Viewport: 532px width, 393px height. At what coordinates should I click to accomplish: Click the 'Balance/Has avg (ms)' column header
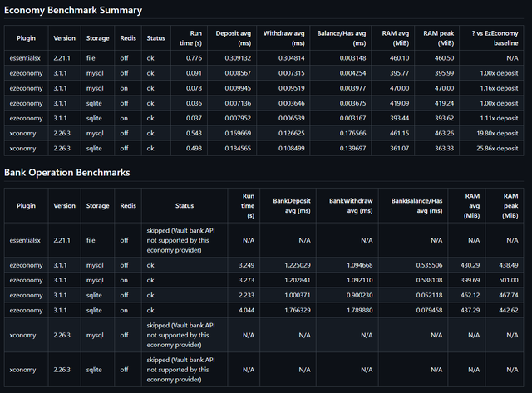(341, 38)
